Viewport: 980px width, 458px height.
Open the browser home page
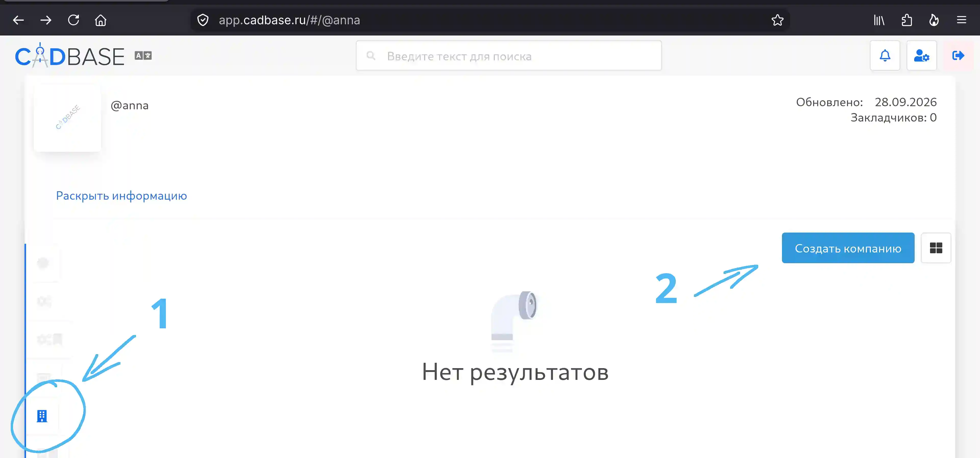pos(101,20)
